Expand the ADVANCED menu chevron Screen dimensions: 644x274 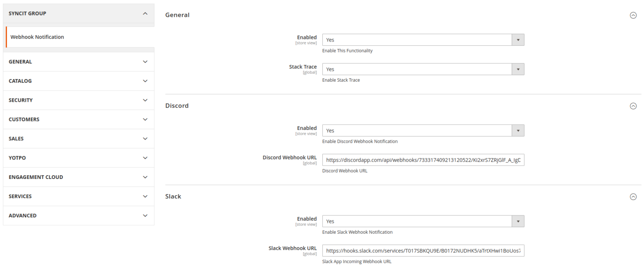145,216
